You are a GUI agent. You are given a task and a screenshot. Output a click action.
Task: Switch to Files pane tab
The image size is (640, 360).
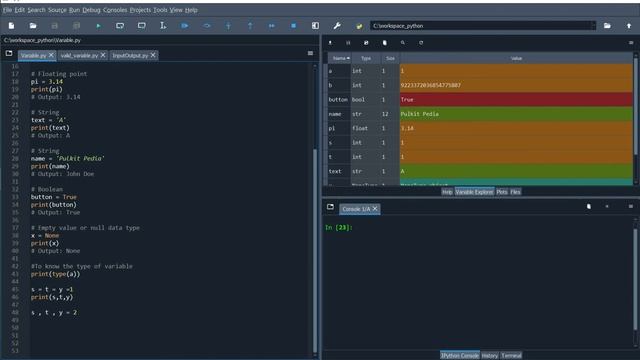pyautogui.click(x=516, y=192)
